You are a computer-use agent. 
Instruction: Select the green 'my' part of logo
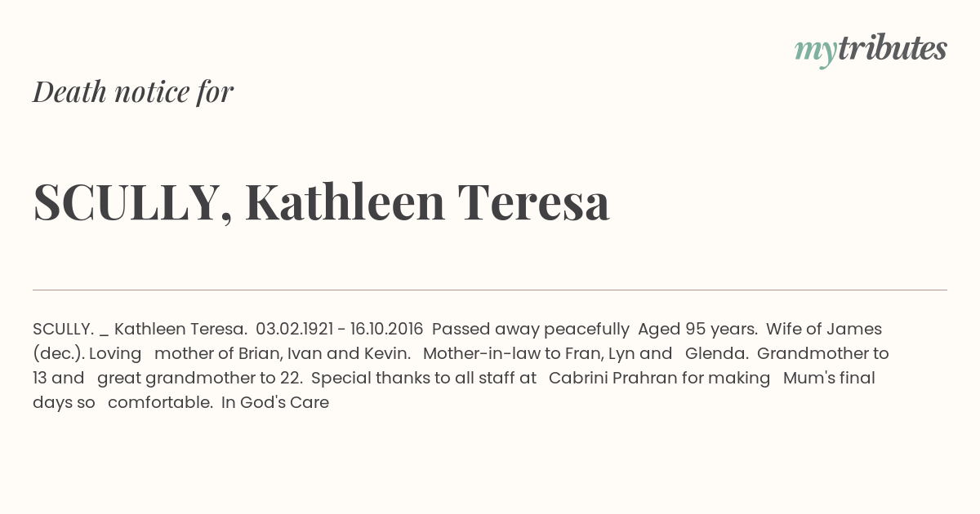coord(816,52)
